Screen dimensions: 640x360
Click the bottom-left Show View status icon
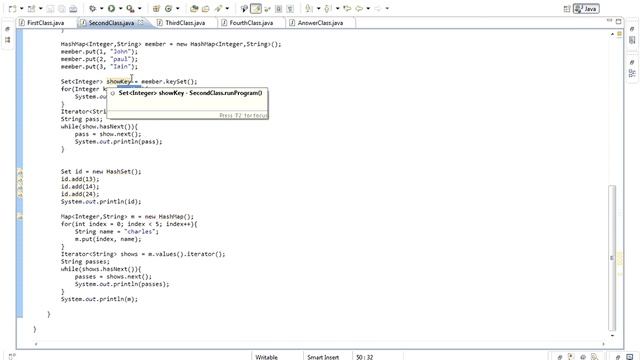(12, 357)
